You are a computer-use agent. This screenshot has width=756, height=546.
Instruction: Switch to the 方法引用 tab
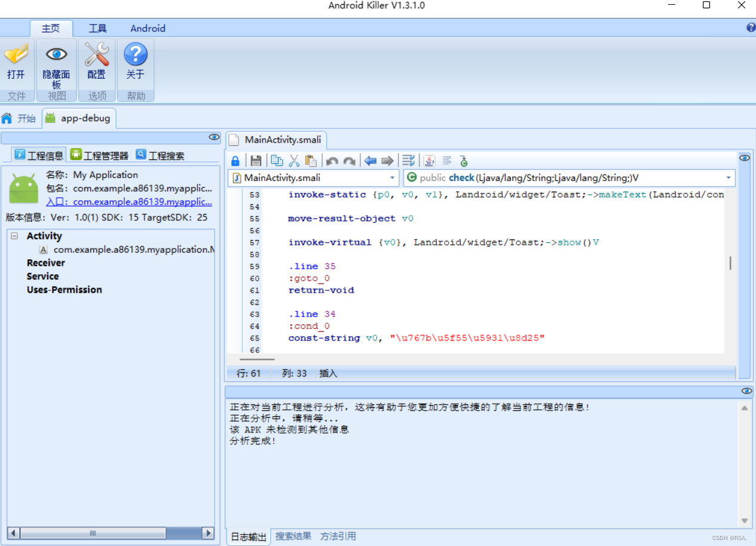coord(338,536)
